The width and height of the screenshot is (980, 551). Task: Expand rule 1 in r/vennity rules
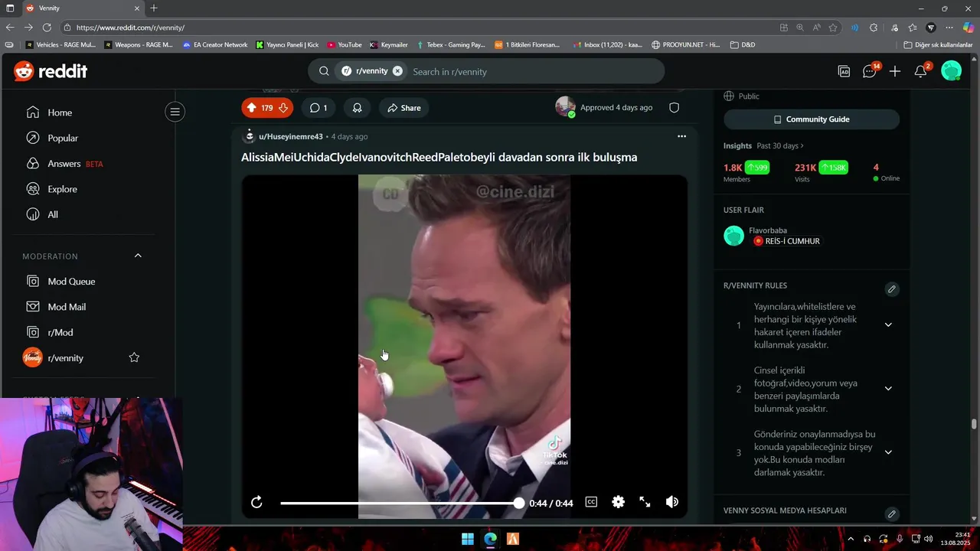tap(888, 325)
